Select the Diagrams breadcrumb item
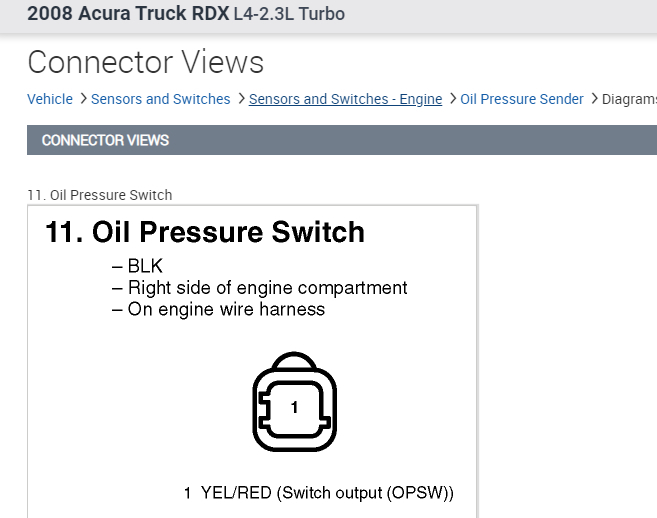 point(629,99)
